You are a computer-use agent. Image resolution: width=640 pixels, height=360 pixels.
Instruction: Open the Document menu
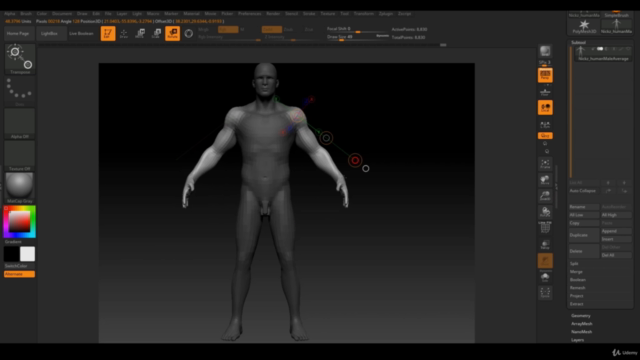[x=62, y=13]
